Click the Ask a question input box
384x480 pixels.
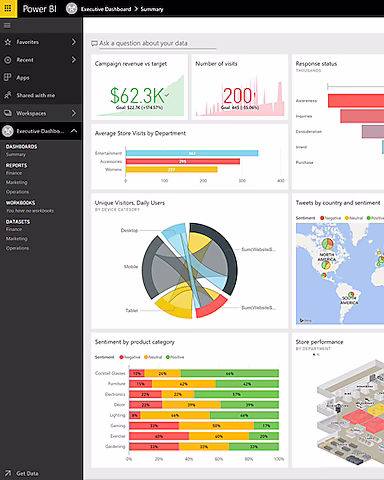[x=157, y=44]
